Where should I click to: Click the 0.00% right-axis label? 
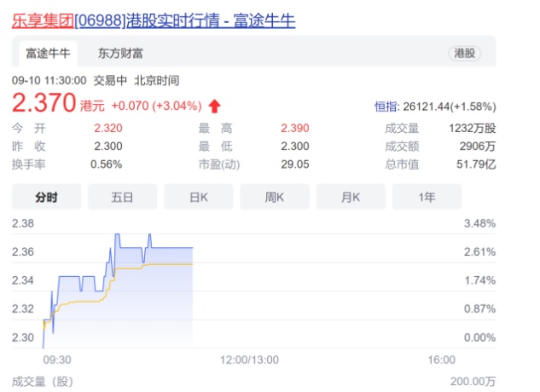tap(479, 337)
